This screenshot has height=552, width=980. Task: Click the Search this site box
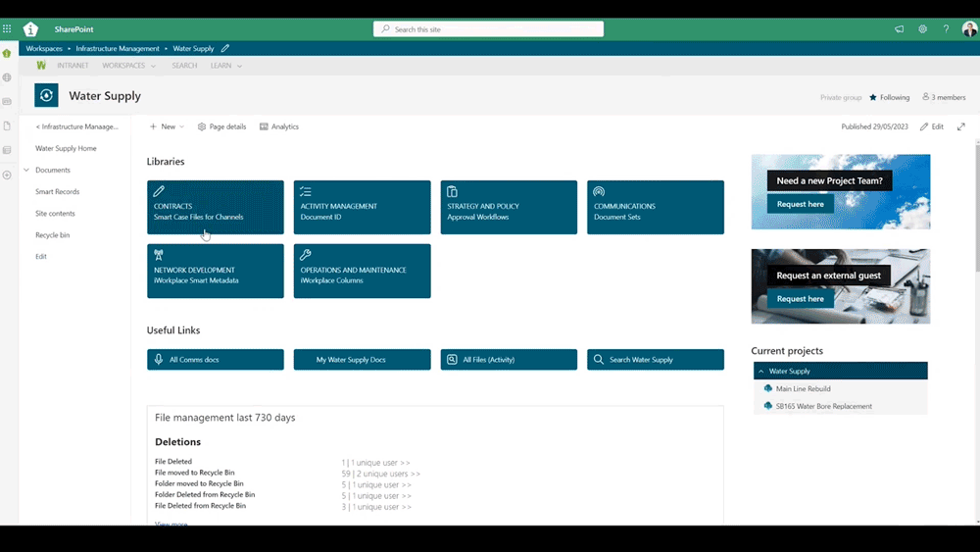[488, 29]
